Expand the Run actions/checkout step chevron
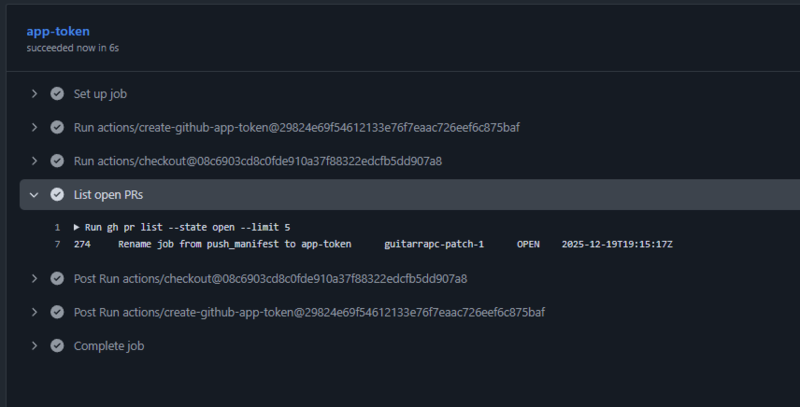Viewport: 800px width, 407px height. 34,161
